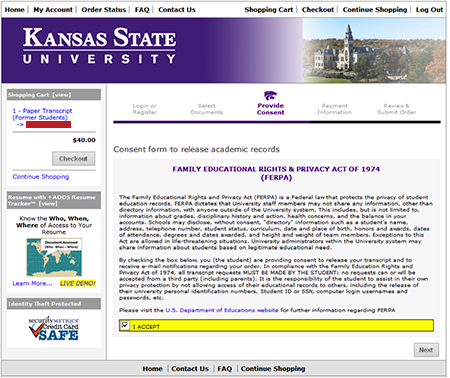450x378 pixels.
Task: Open Contact Us in top navigation
Action: [x=177, y=10]
